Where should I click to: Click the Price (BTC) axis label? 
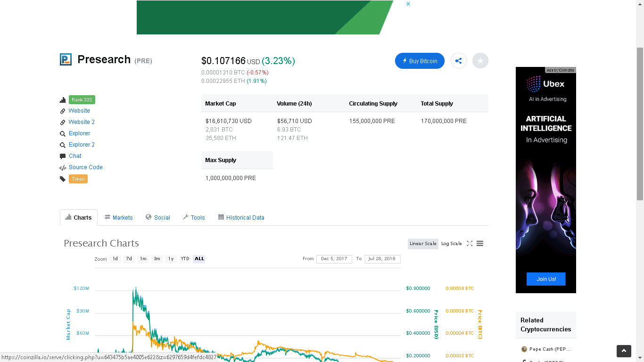tap(480, 324)
